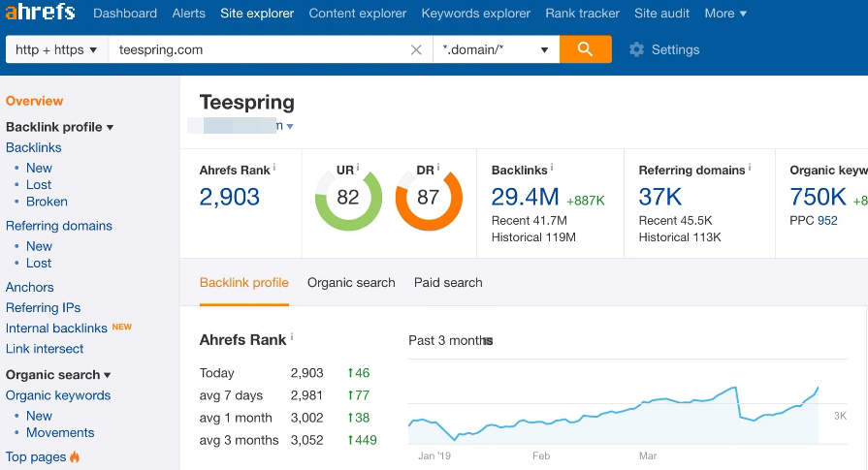Click info icon next to Referring domains
This screenshot has width=868, height=470.
(750, 167)
